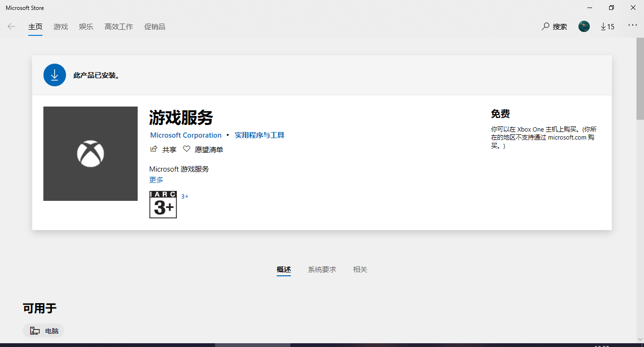The image size is (644, 347).
Task: Click the 游戏服务 product title
Action: point(181,117)
